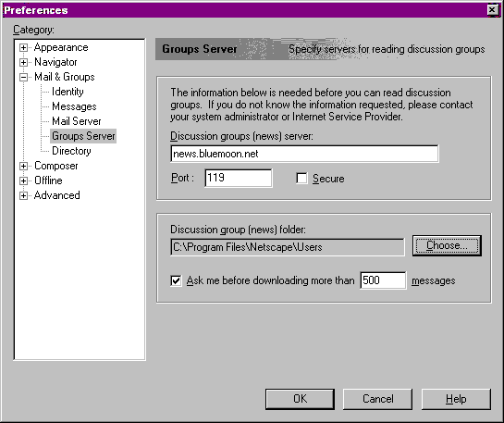Open Help for this dialog

click(456, 399)
